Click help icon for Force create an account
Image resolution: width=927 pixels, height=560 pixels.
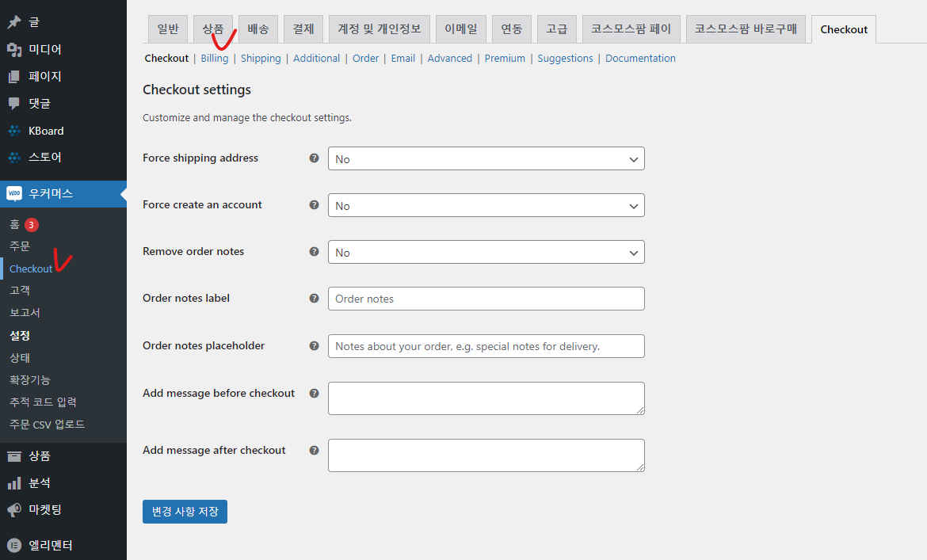coord(314,204)
